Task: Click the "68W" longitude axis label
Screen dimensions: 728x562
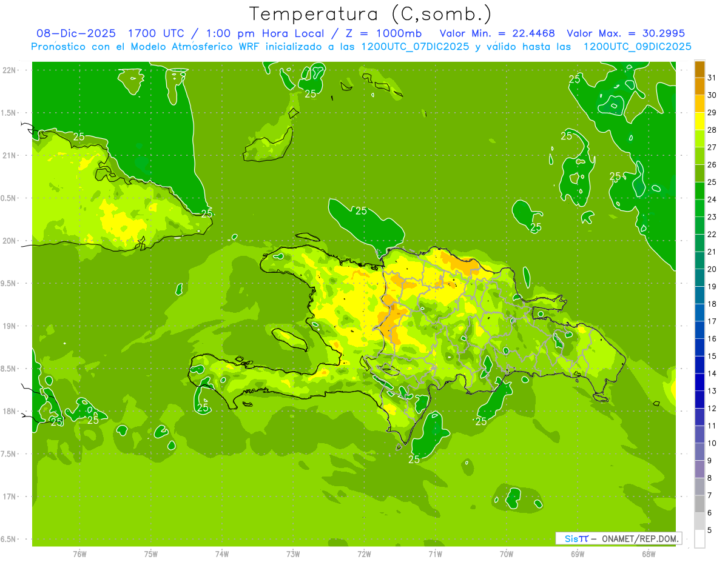Action: (649, 554)
